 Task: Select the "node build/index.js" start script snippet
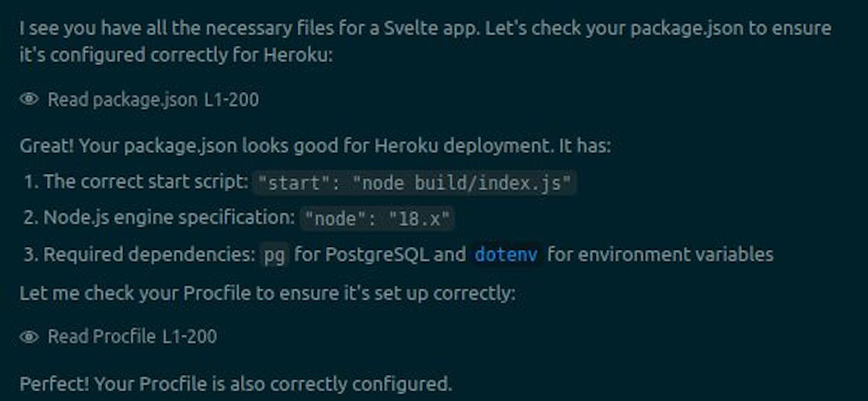tap(415, 183)
